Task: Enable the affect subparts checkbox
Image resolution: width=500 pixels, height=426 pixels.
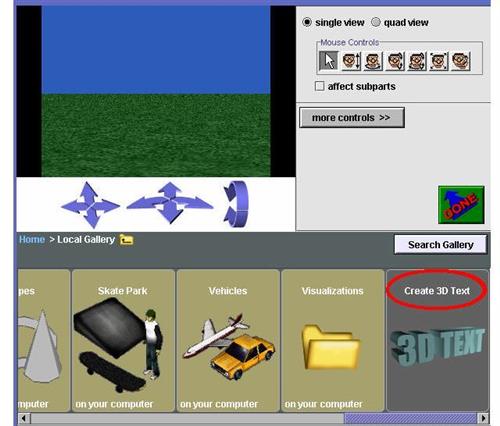Action: pos(319,86)
